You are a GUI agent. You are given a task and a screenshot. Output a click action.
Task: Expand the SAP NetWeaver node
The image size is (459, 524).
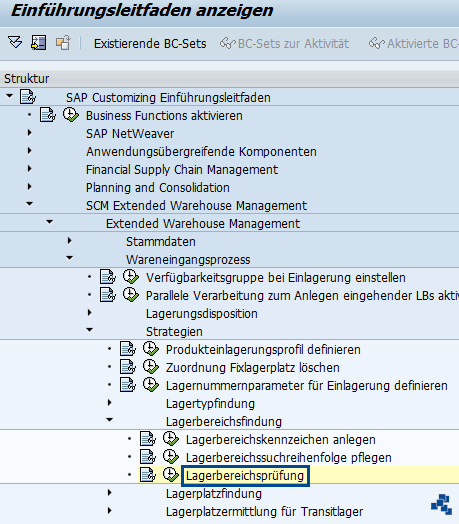tap(29, 133)
